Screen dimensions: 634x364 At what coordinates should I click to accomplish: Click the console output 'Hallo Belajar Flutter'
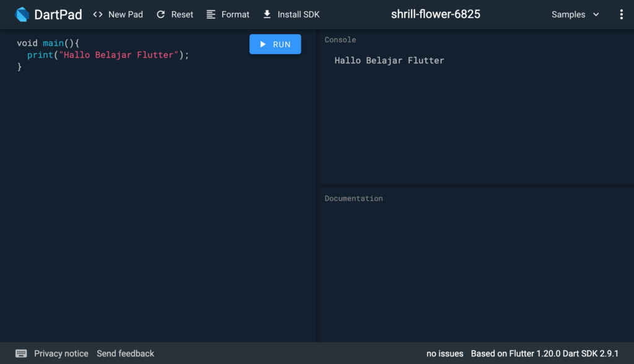(389, 60)
